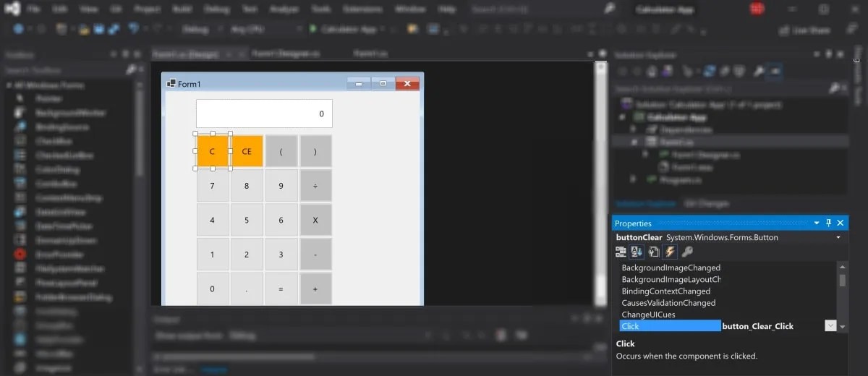Pick ComboBox in the Toolbox
This screenshot has width=868, height=376.
click(57, 184)
